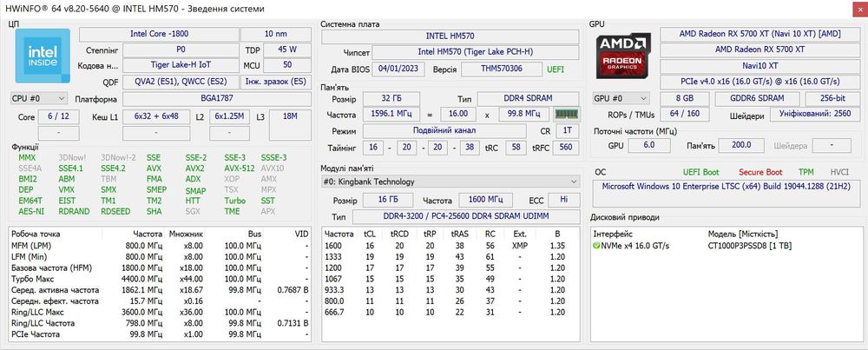Expand the Kingbank Technology memory module dropdown
This screenshot has width=868, height=350.
tap(450, 182)
